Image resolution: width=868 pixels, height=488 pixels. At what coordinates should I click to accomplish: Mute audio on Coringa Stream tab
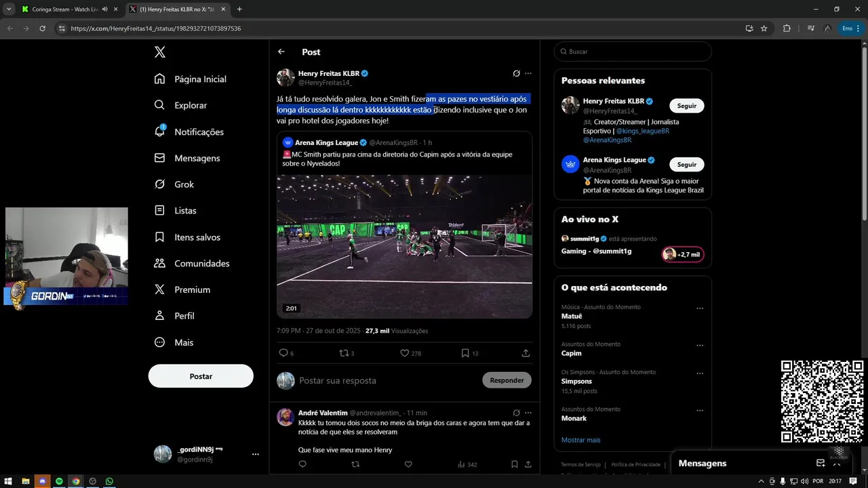click(104, 9)
